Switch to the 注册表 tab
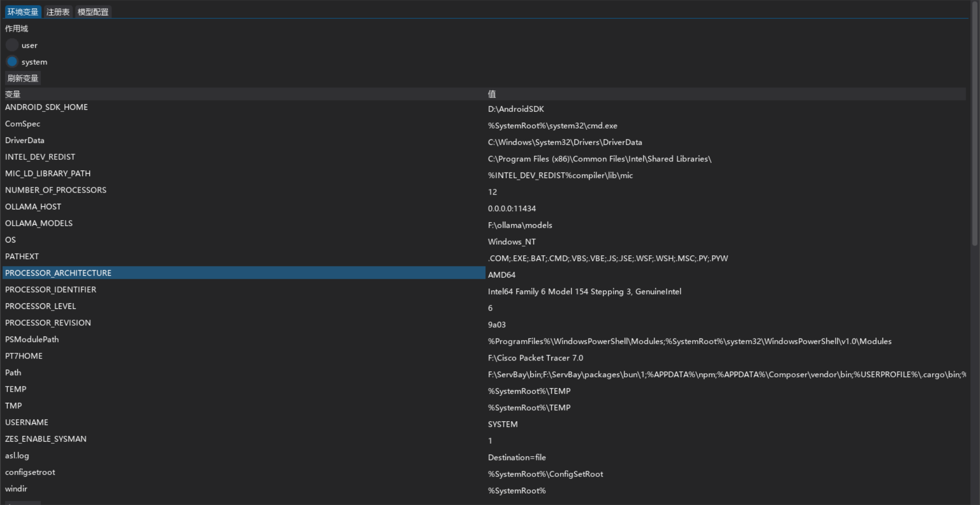 coord(58,12)
